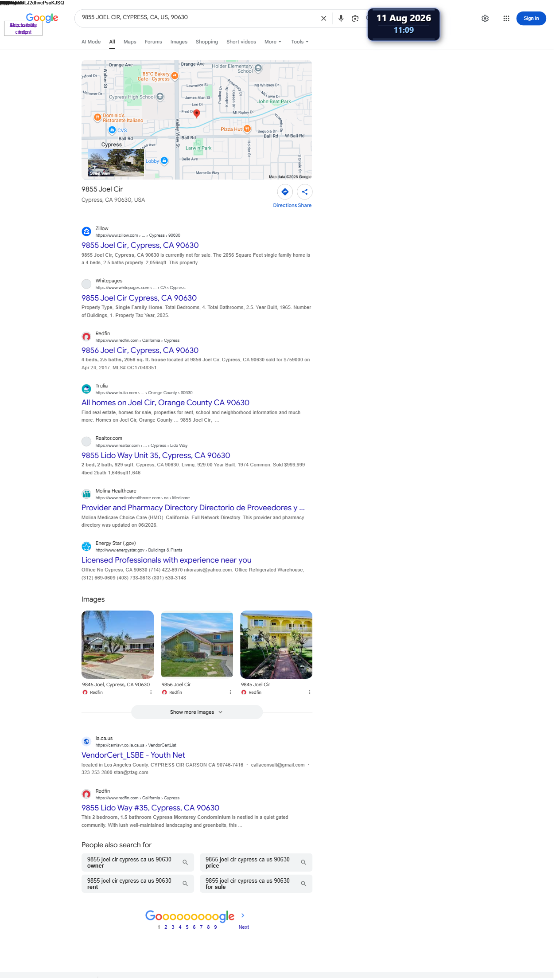Open the Short videos tab
Image resolution: width=560 pixels, height=978 pixels.
pos(241,42)
